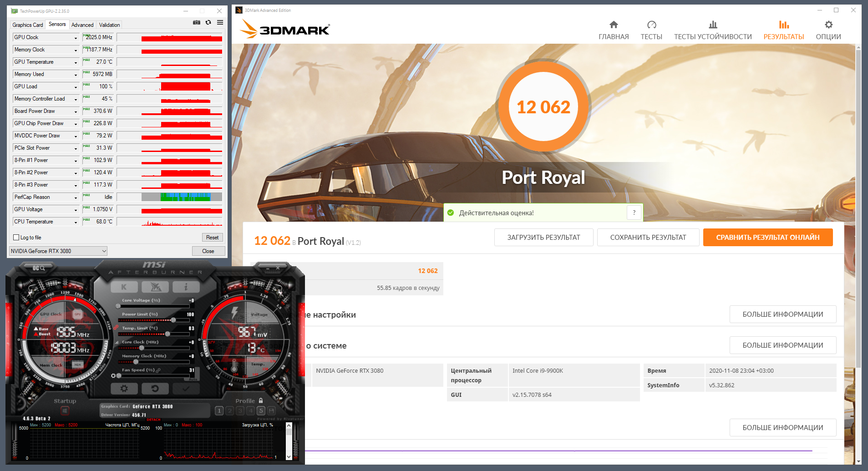Click the 3DMark vertical scrollbar
This screenshot has height=471, width=868.
click(x=858, y=208)
